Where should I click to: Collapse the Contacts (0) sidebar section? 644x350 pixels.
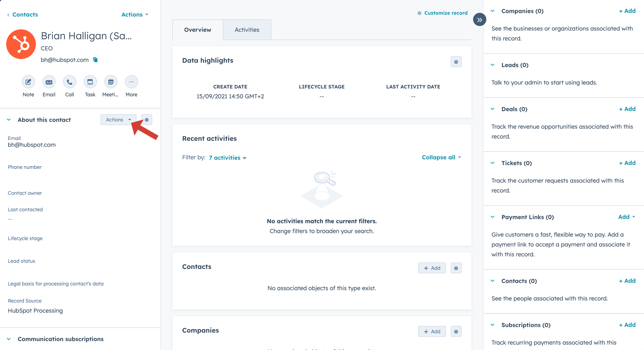point(493,281)
